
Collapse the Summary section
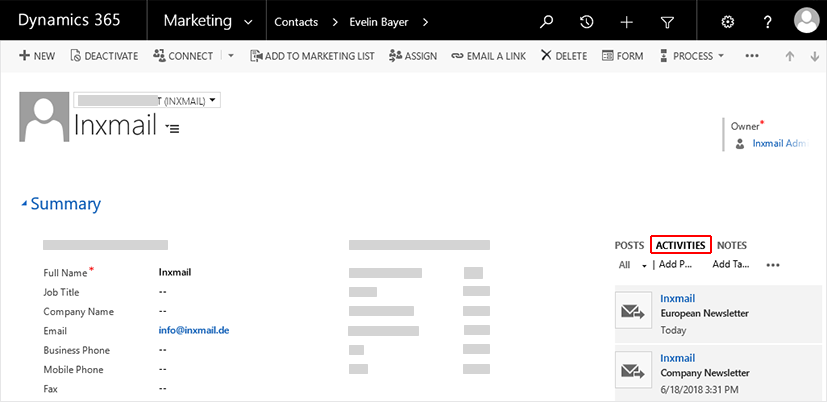click(25, 204)
